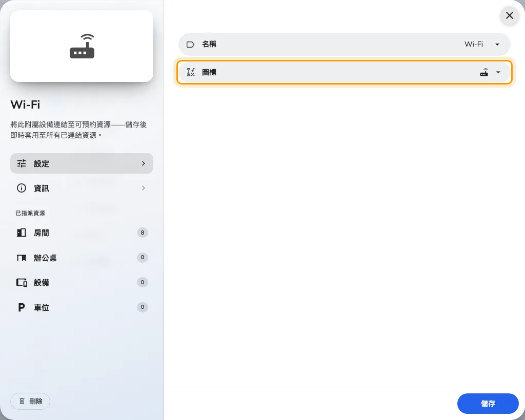The image size is (525, 420).
Task: Click the router icon in 圖標 row
Action: point(484,72)
